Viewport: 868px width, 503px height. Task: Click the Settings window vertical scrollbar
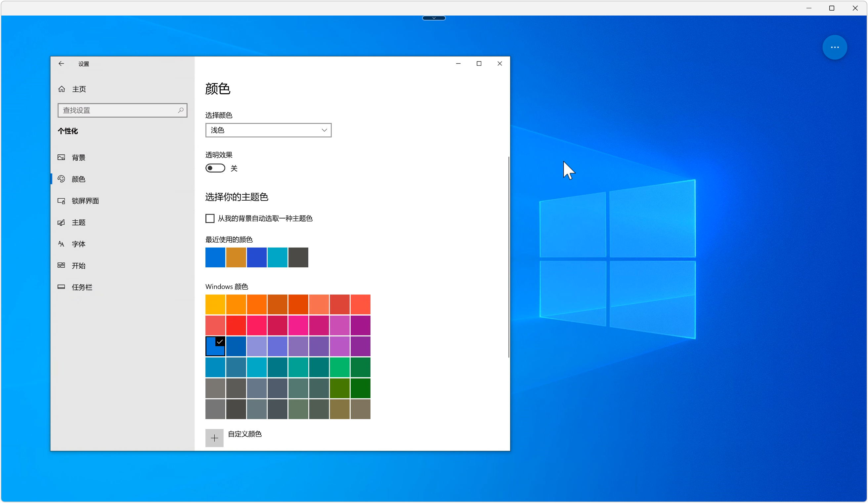[x=508, y=257]
